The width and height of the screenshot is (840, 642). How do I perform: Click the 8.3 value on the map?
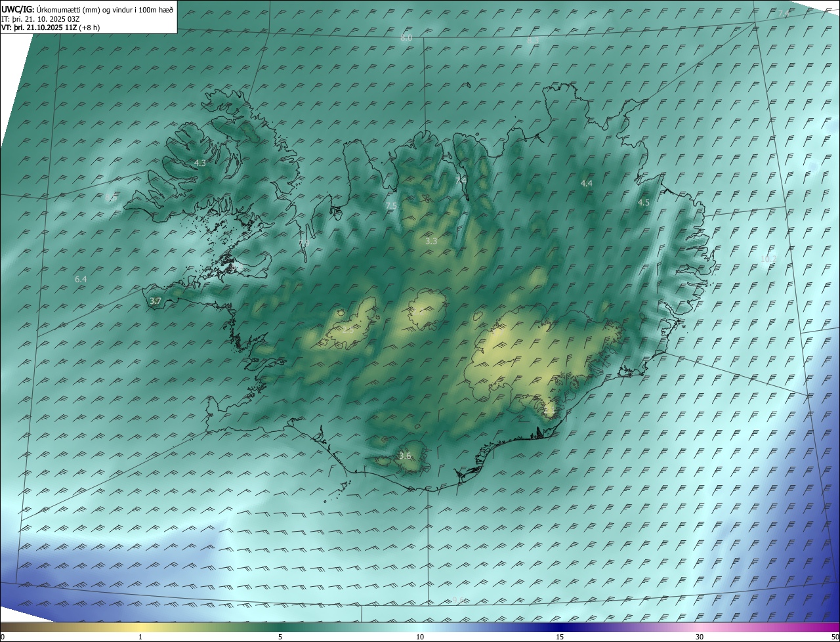(533, 41)
